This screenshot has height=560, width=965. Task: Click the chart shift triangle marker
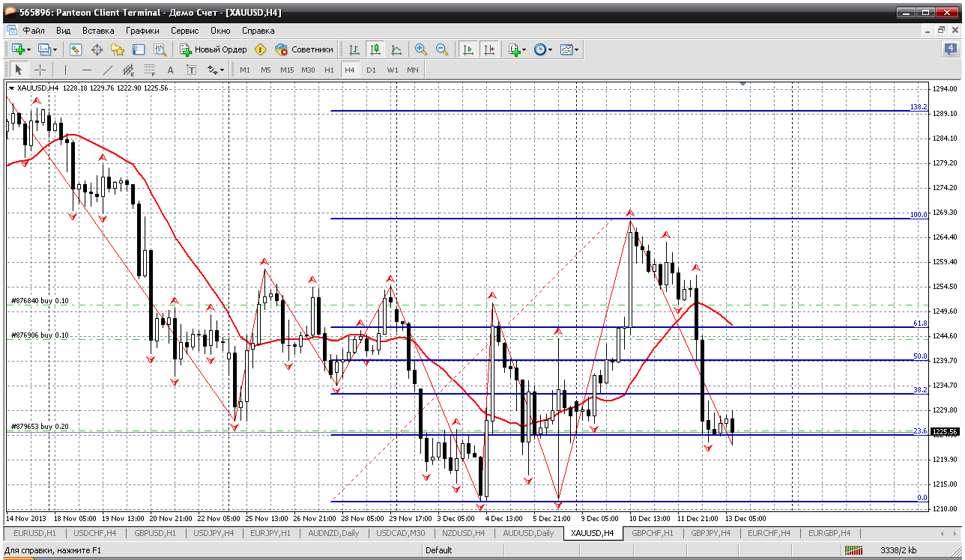[x=742, y=85]
